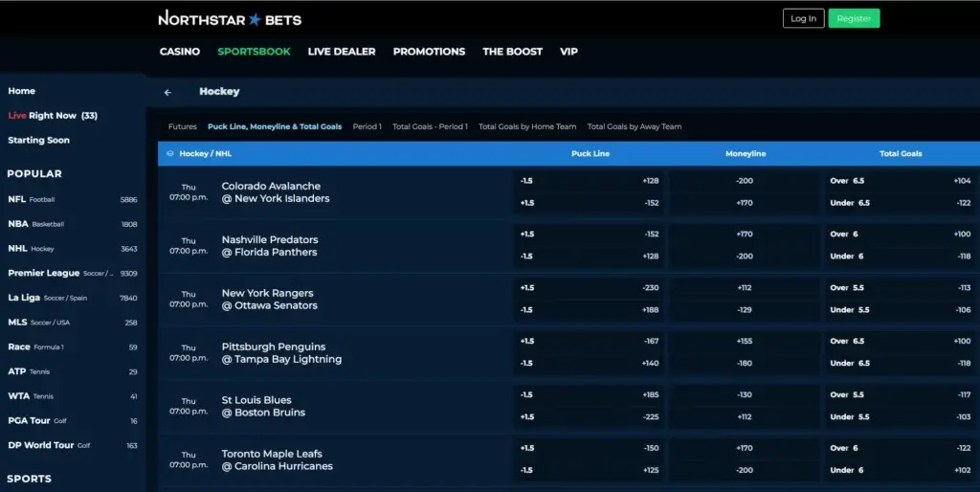Open Toronto Maple Leafs @ Carolina Hurricanes game
The height and width of the screenshot is (492, 980).
click(x=277, y=459)
